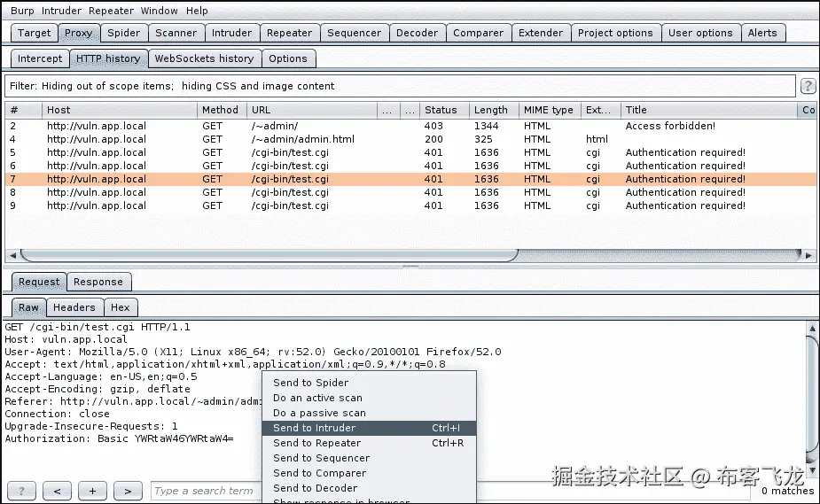The width and height of the screenshot is (820, 504).
Task: Select history row number 6
Action: 410,167
